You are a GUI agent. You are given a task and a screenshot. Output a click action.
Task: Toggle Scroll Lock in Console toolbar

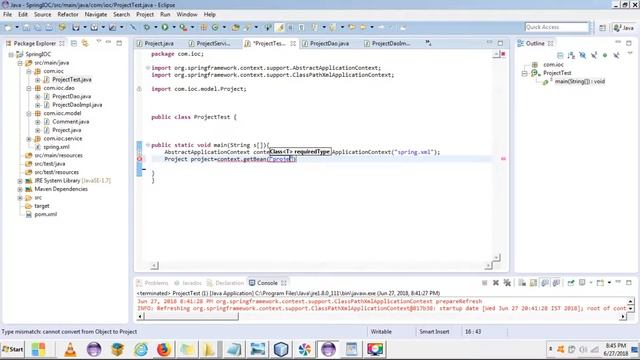(x=533, y=282)
